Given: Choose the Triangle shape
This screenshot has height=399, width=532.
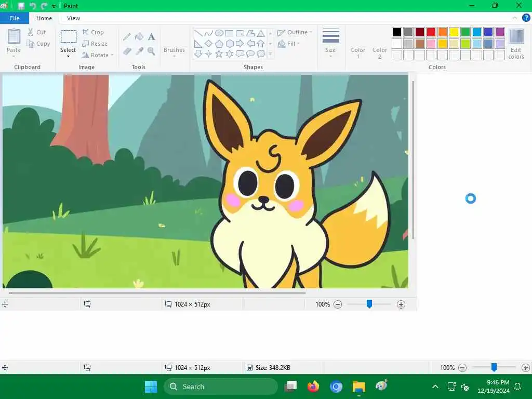Looking at the screenshot, I should pyautogui.click(x=261, y=33).
